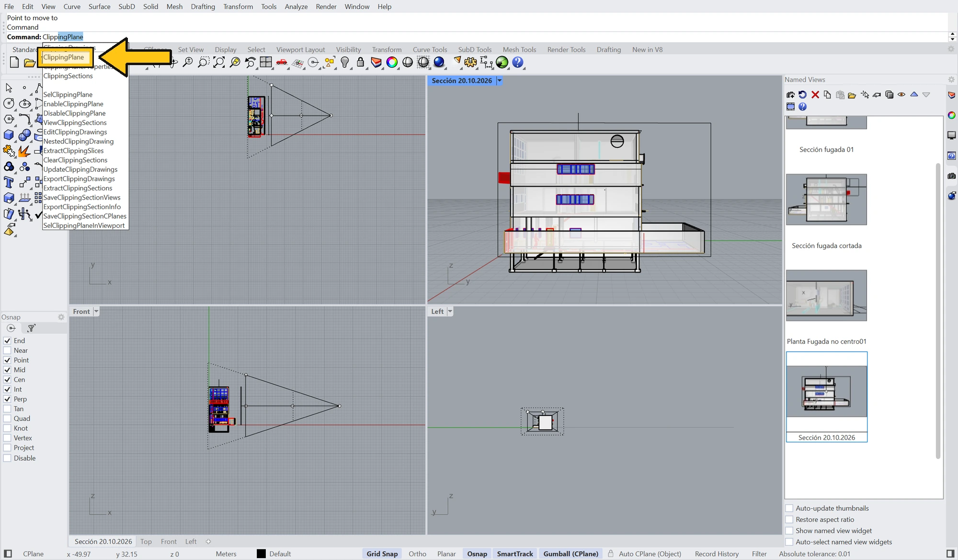Screen dimensions: 958x560
Task: Click the red car Set View icon
Action: pos(282,62)
